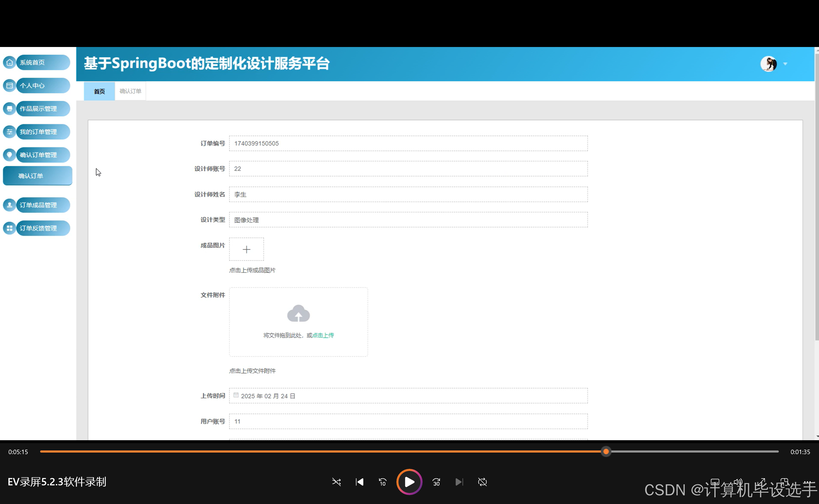Viewport: 819px width, 504px height.
Task: Click the 点击上传成品图片 hint text
Action: coord(252,270)
